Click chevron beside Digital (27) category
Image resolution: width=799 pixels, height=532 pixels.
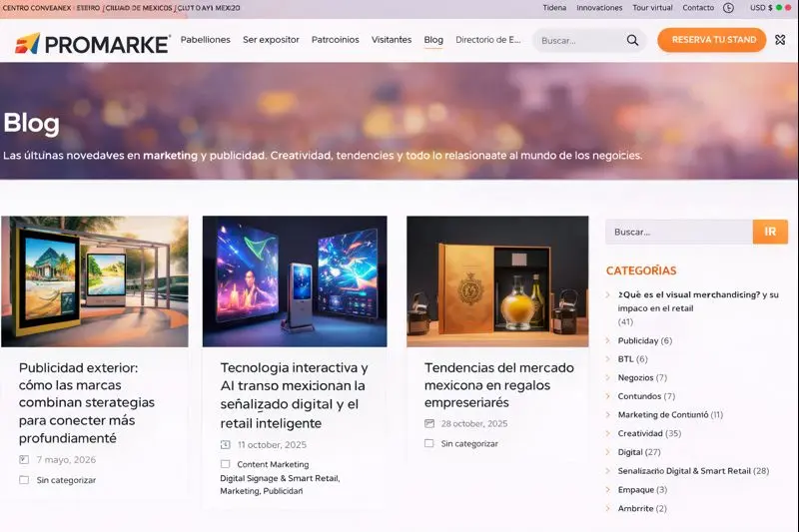point(608,452)
